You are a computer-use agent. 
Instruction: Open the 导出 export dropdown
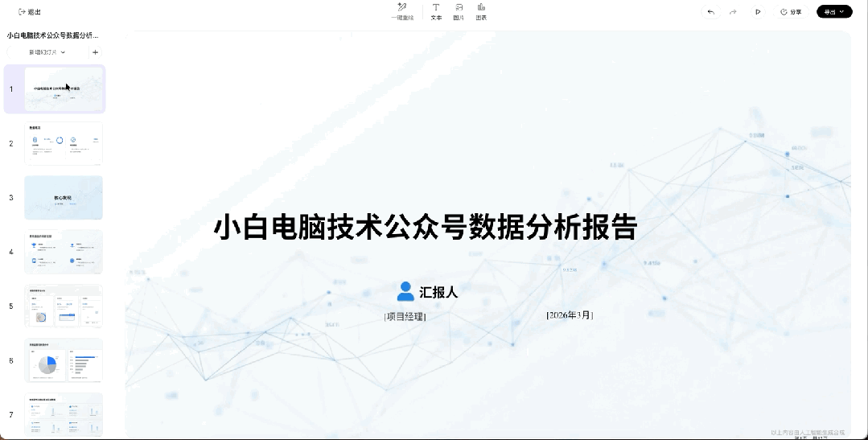(x=834, y=11)
